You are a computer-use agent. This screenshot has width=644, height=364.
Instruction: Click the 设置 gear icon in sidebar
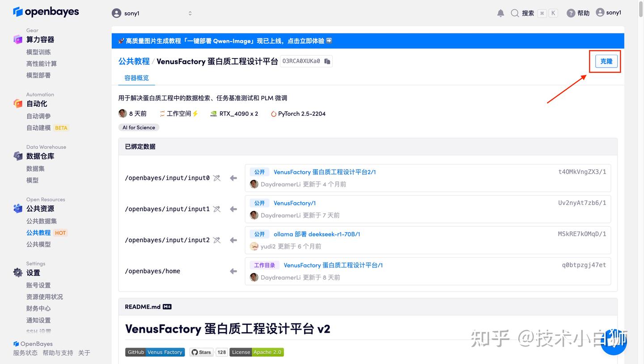click(x=18, y=272)
